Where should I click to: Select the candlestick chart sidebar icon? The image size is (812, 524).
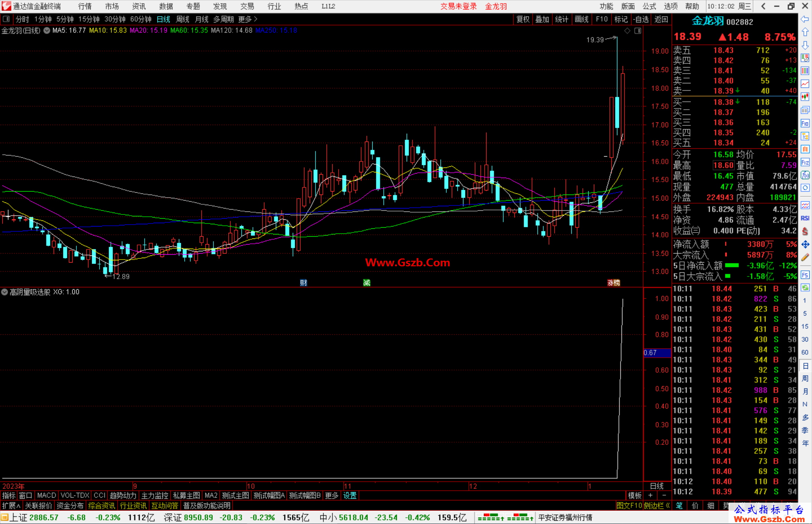805,97
